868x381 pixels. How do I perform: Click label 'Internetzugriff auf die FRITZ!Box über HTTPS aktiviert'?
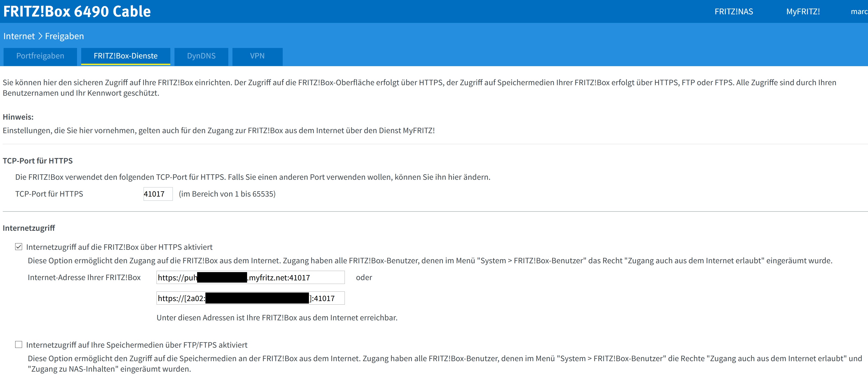click(x=119, y=247)
